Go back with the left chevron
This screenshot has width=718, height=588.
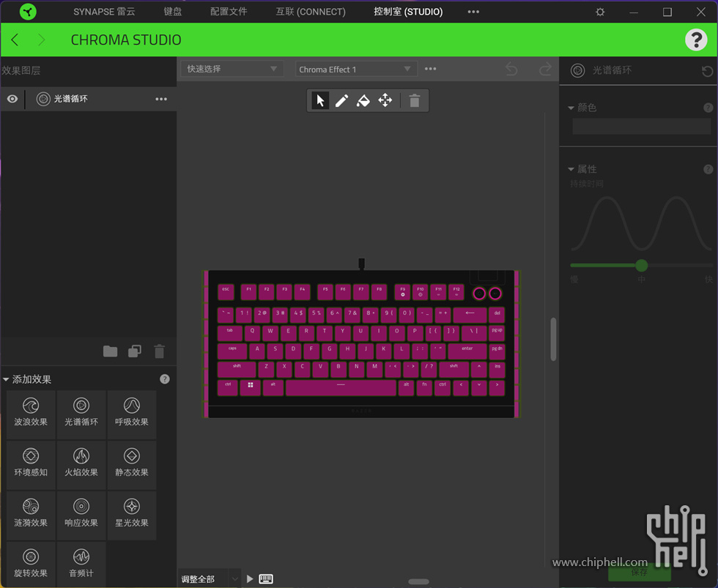tap(15, 40)
